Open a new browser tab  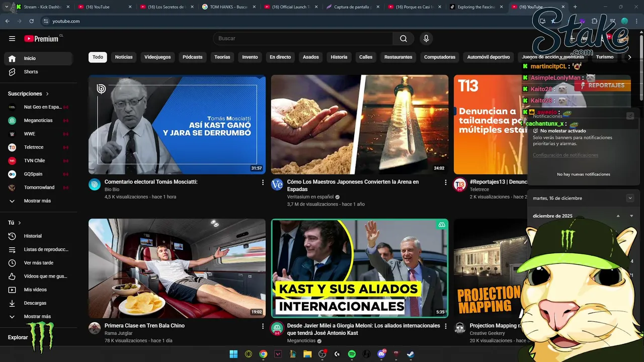(x=575, y=7)
